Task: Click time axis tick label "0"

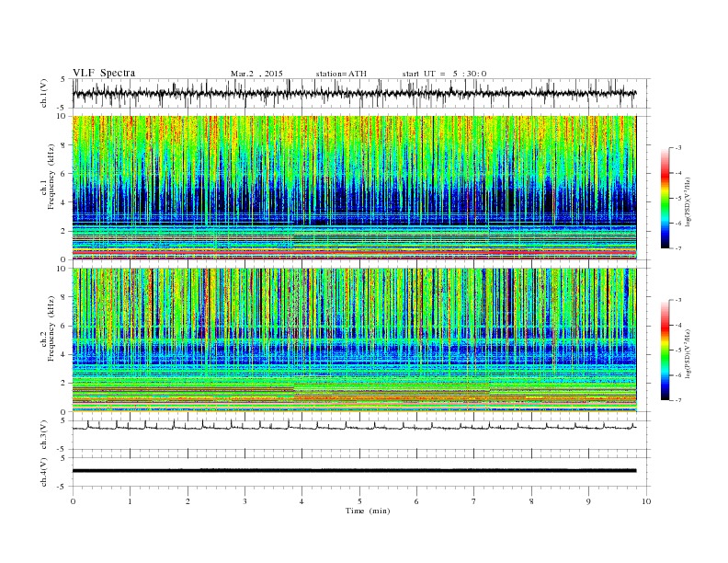Action: point(73,501)
